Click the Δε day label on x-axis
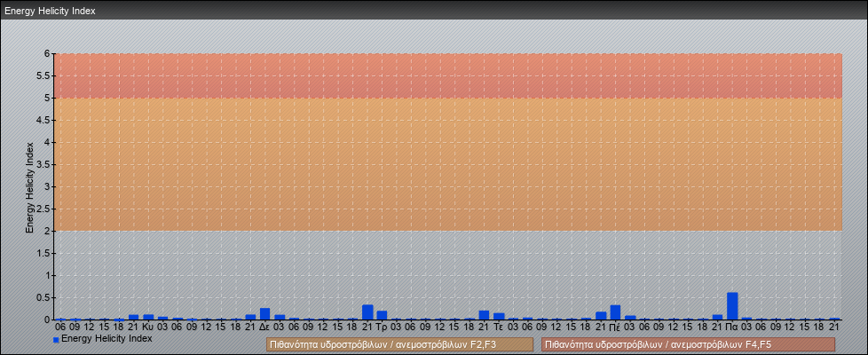The image size is (868, 355). [x=264, y=327]
